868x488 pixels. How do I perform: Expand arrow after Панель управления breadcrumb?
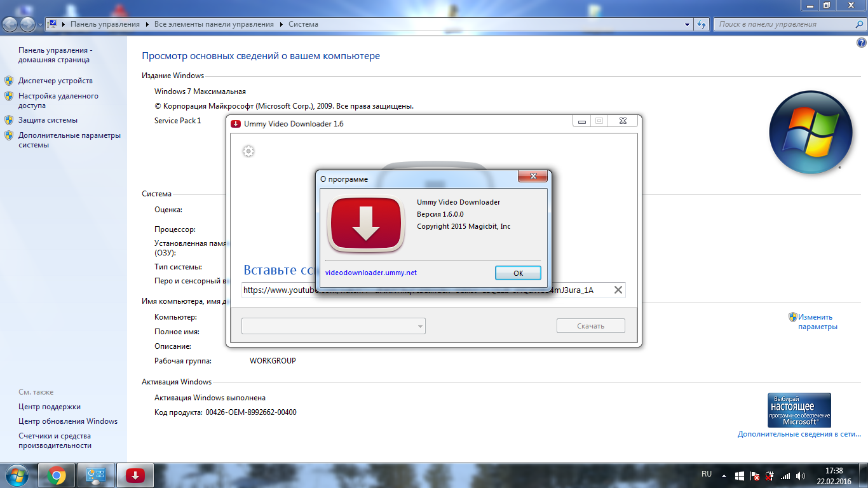coord(147,24)
